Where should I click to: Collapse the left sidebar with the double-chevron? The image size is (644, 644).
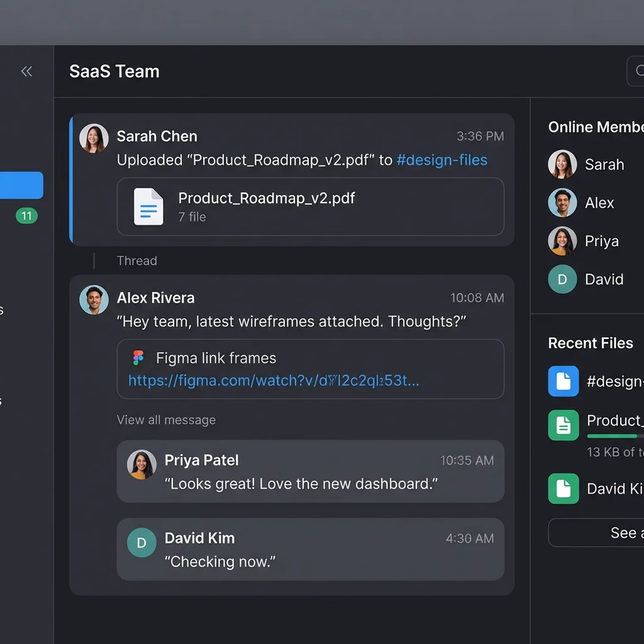click(26, 71)
